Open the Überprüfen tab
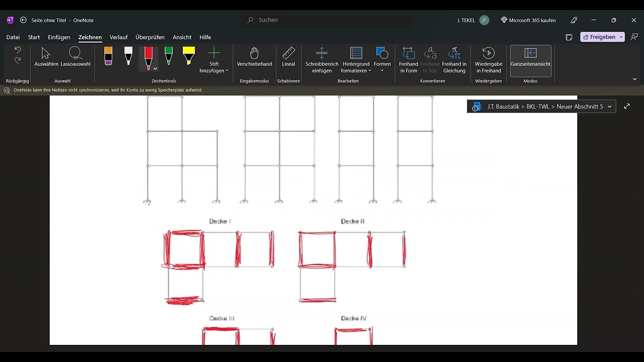The height and width of the screenshot is (362, 644). pos(150,37)
